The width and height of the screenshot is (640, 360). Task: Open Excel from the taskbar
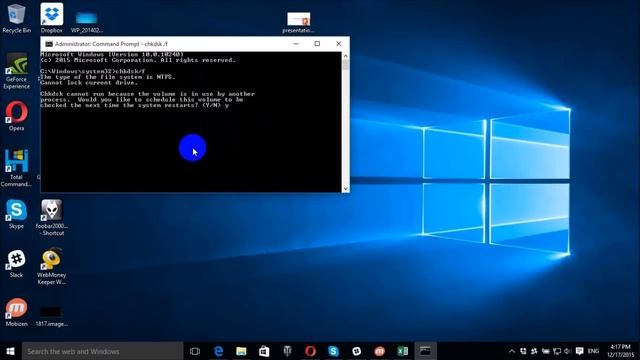402,351
